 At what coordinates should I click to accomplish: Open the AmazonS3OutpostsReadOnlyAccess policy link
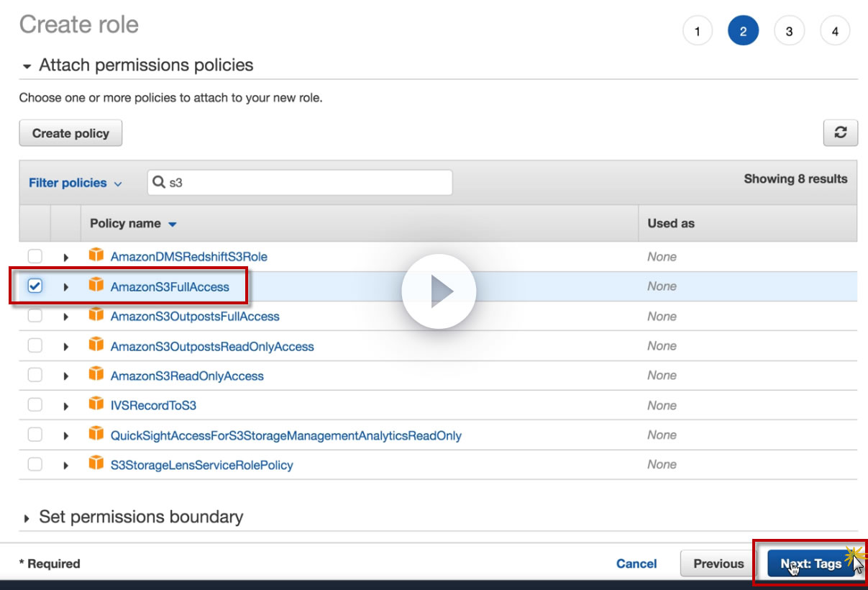212,346
